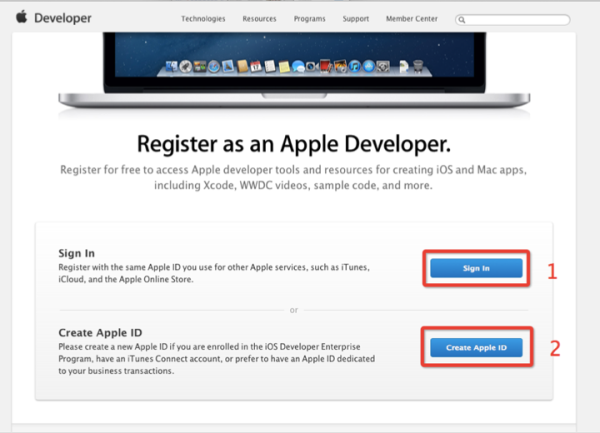Click the document stack icon in the dock image

[404, 66]
